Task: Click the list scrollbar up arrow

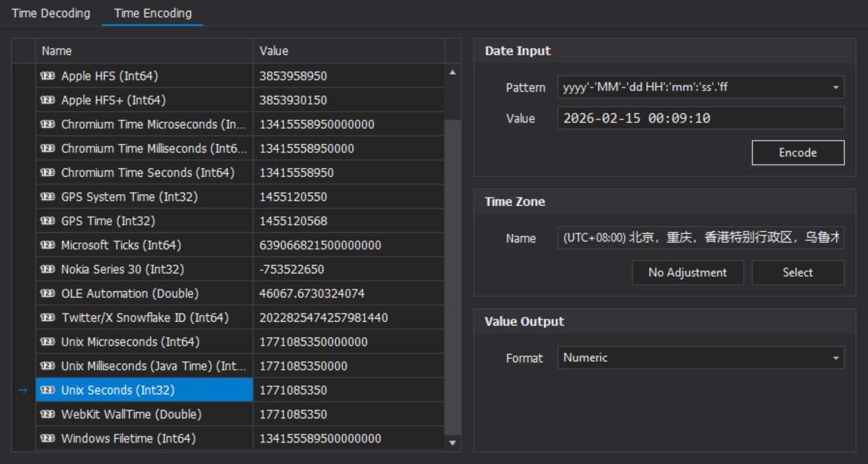Action: [452, 72]
